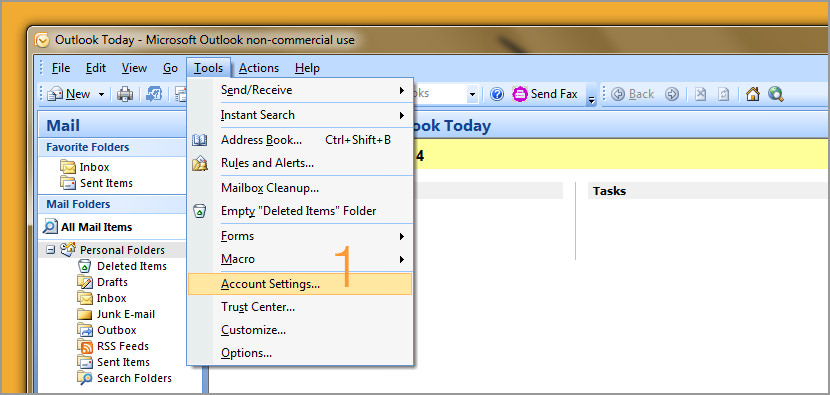Click the Rules and Alerts icon in menu
This screenshot has width=830, height=395.
[200, 164]
